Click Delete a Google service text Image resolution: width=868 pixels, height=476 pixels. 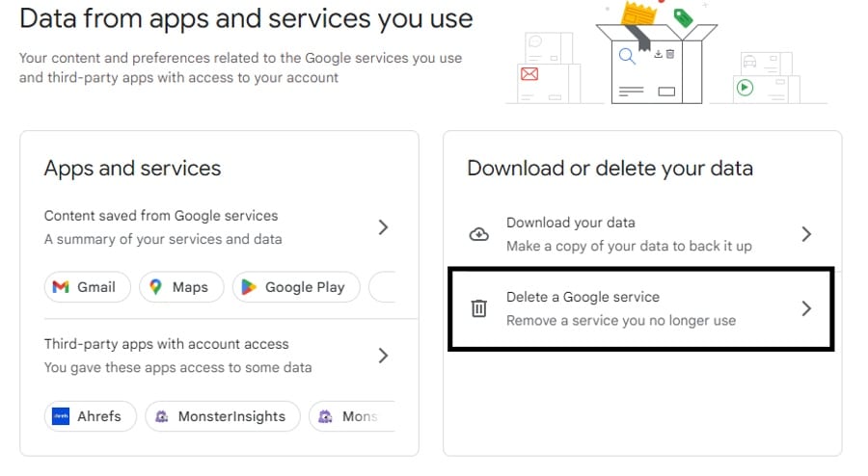(583, 297)
